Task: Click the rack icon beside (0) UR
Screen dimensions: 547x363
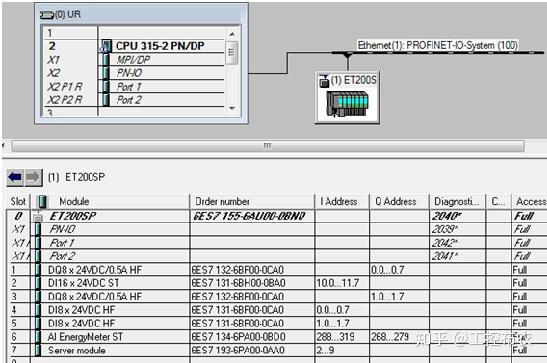Action: (x=47, y=15)
